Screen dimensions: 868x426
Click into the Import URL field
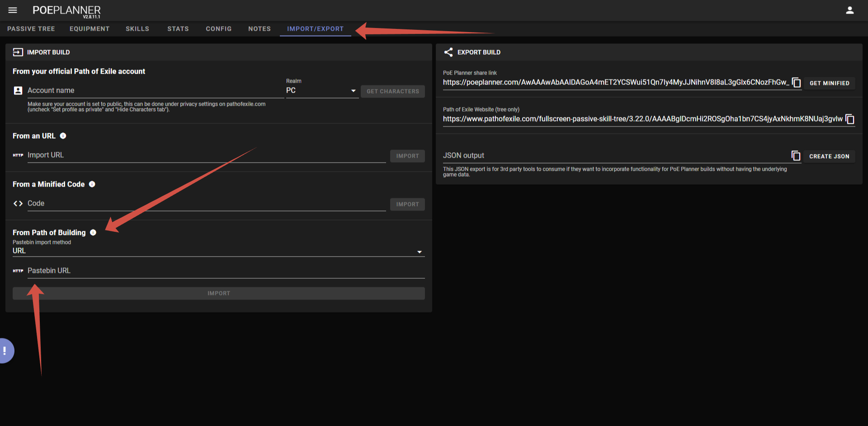pos(206,155)
